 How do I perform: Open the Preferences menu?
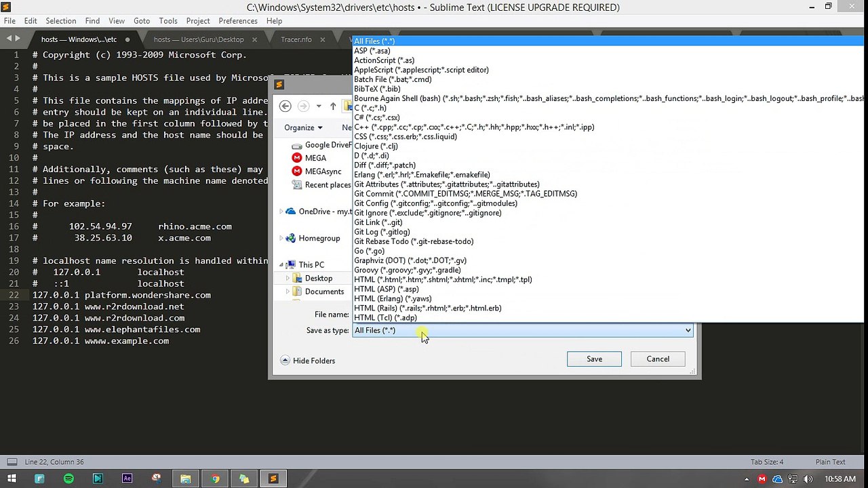point(238,21)
